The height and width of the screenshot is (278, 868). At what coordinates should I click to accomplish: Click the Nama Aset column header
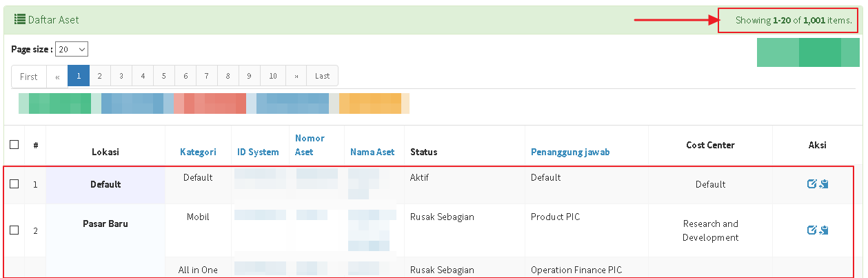pyautogui.click(x=372, y=152)
